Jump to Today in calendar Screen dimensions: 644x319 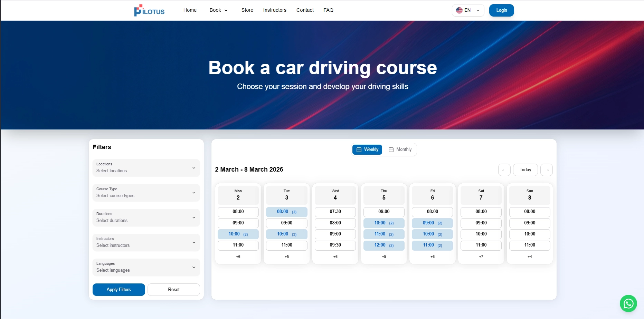[x=525, y=170]
